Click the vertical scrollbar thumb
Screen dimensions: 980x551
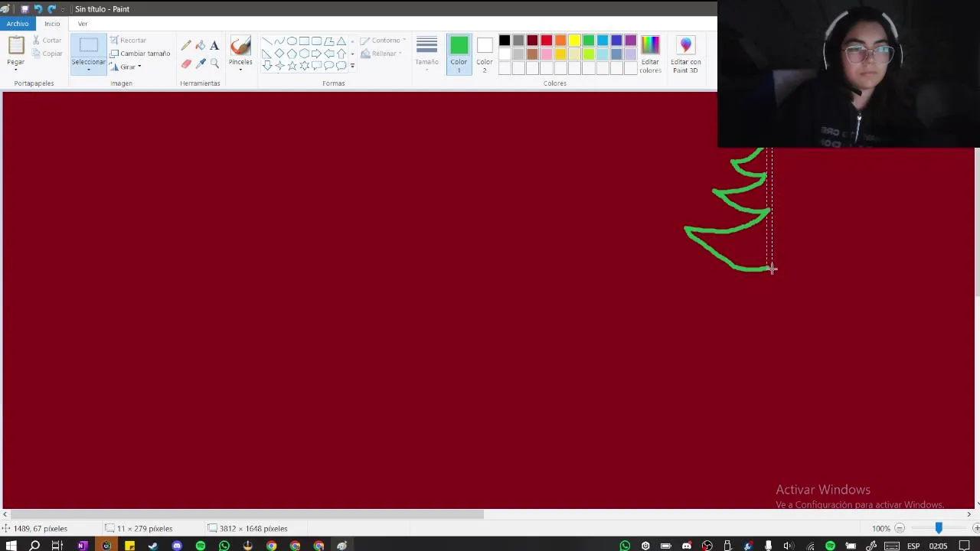(977, 222)
